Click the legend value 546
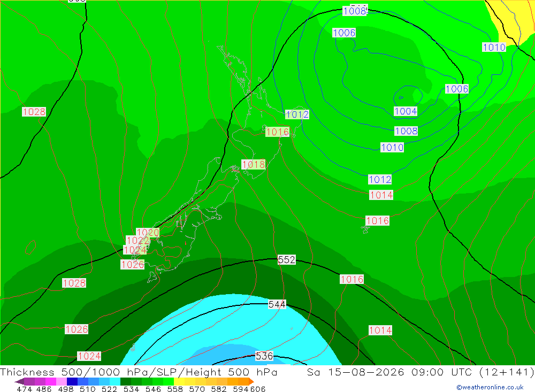The height and width of the screenshot is (392, 535). [x=153, y=389]
